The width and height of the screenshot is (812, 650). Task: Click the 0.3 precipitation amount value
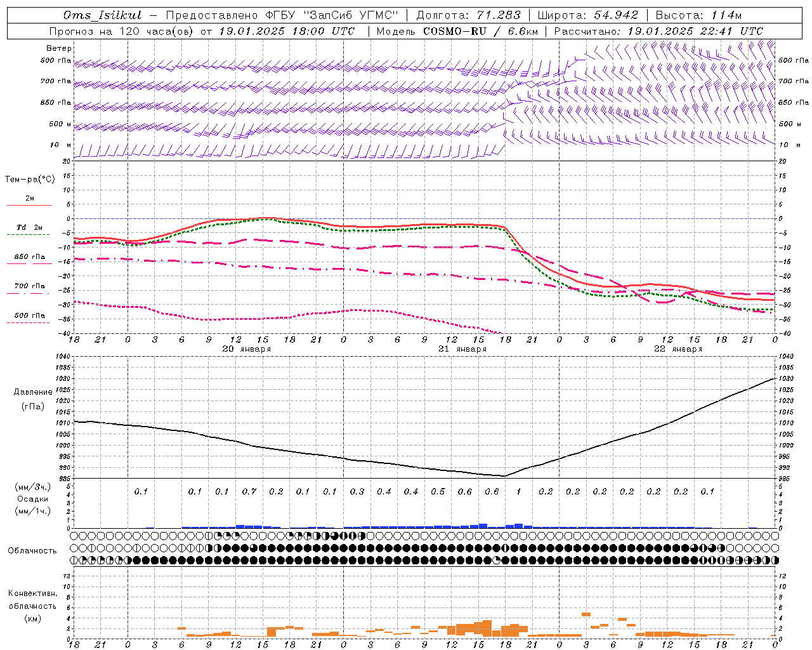[x=357, y=491]
